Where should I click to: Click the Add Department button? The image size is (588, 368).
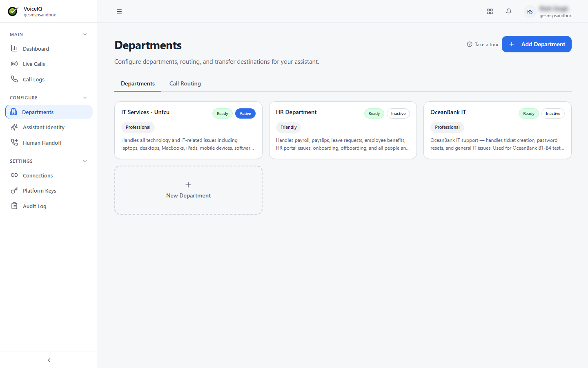537,44
